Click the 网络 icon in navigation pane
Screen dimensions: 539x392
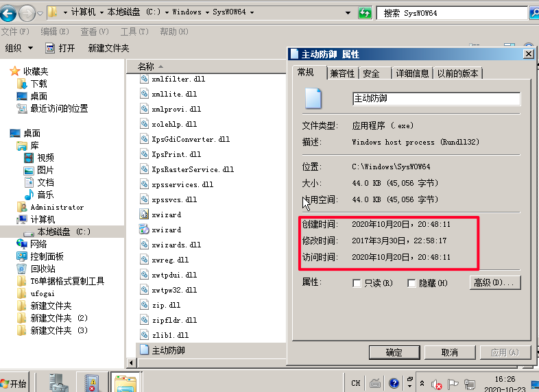pos(22,244)
